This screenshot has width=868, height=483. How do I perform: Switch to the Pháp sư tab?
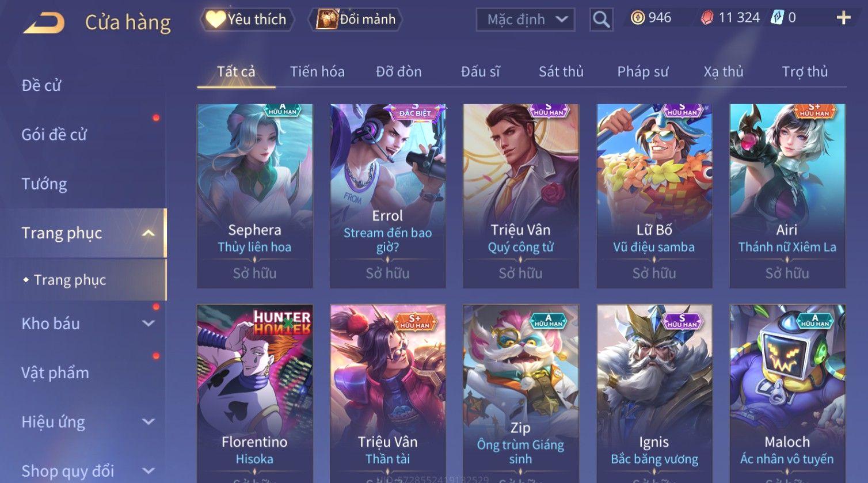coord(643,71)
